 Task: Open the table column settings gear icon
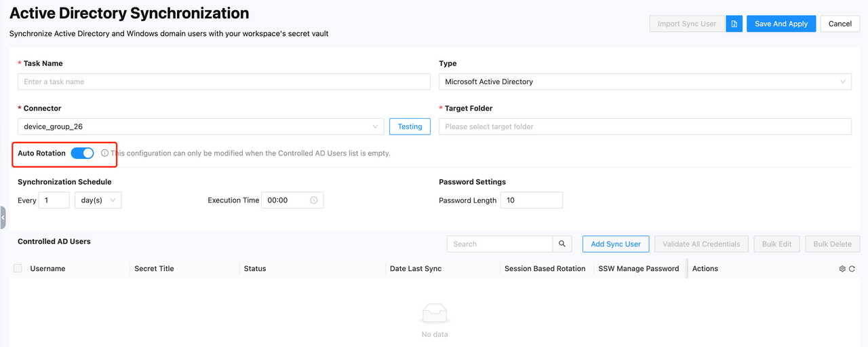(x=842, y=269)
